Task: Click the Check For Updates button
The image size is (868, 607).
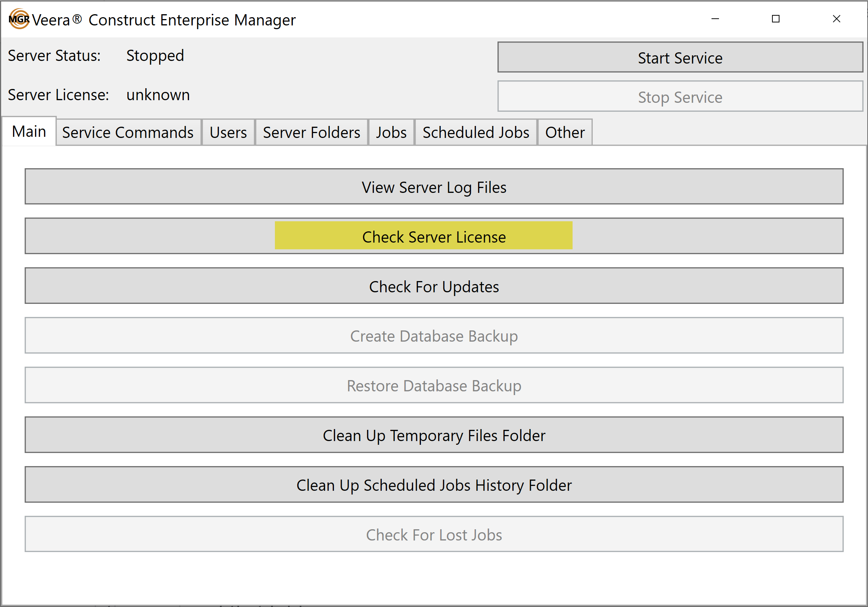Action: [x=434, y=286]
